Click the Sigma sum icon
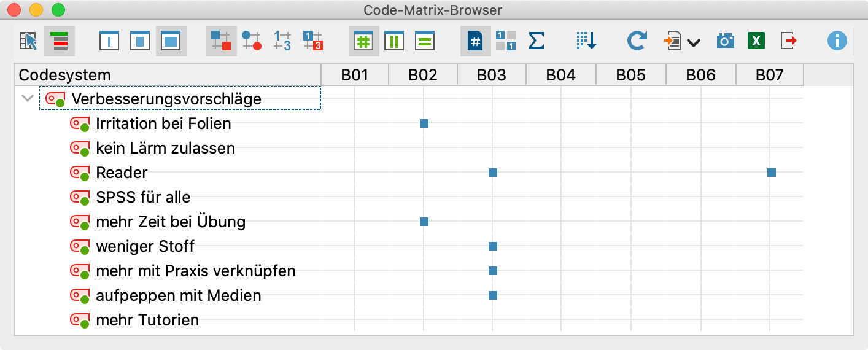Viewport: 868px width, 350px height. coord(537,41)
